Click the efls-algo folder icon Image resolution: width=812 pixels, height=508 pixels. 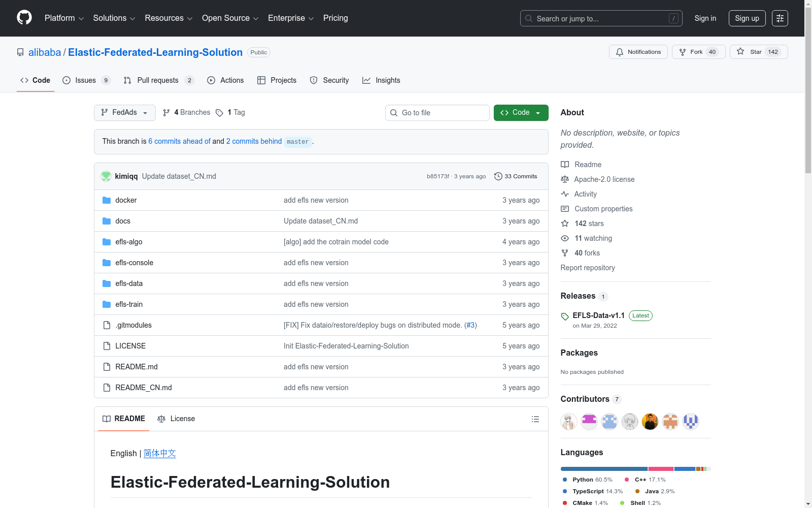click(x=107, y=242)
